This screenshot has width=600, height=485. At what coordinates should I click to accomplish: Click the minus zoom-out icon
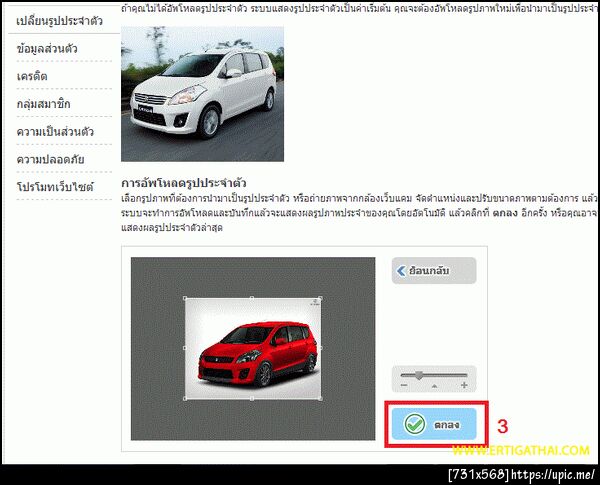click(x=404, y=385)
